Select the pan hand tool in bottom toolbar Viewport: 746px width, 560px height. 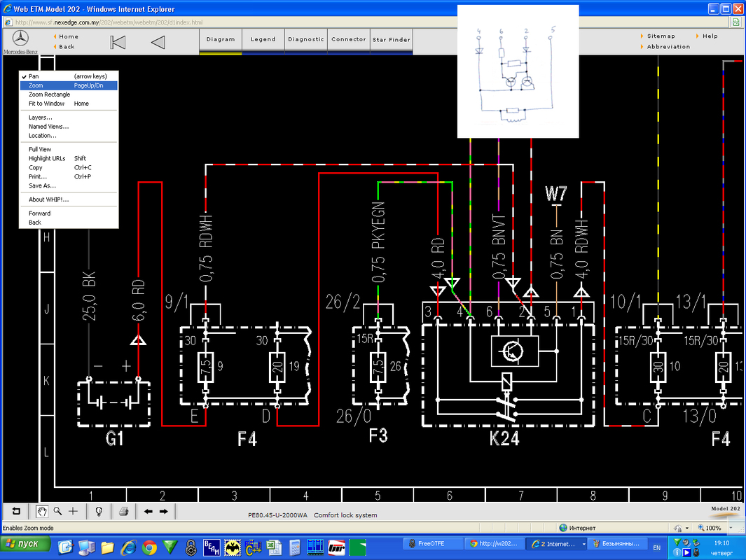click(x=42, y=511)
